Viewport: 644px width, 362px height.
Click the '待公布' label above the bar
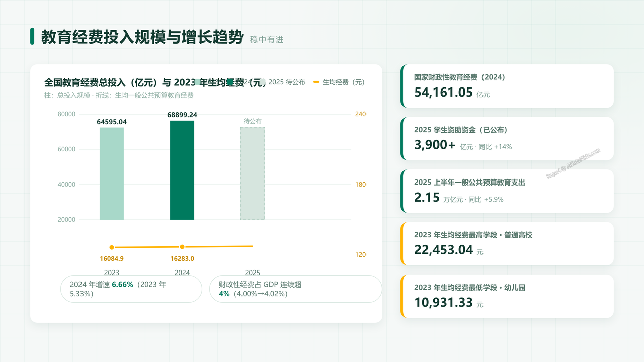[x=253, y=121]
